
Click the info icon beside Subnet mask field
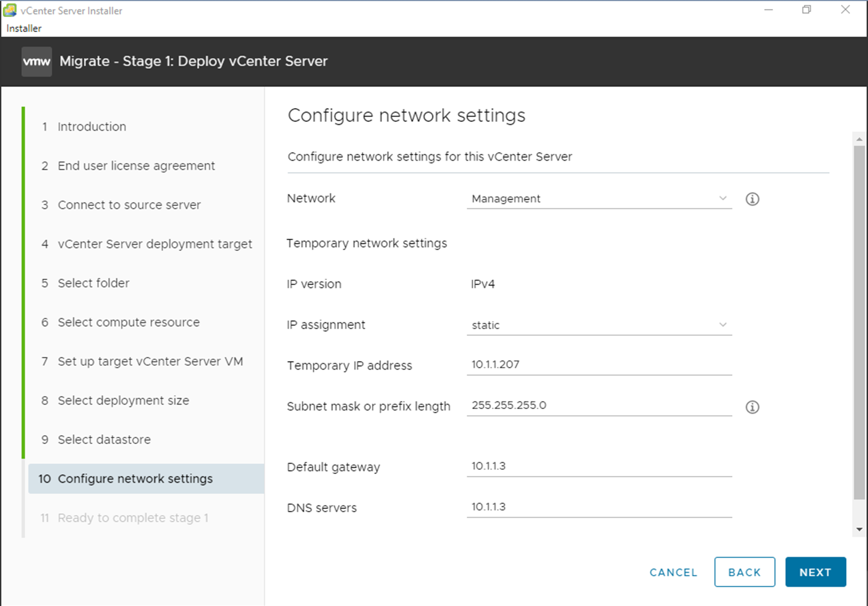tap(752, 407)
